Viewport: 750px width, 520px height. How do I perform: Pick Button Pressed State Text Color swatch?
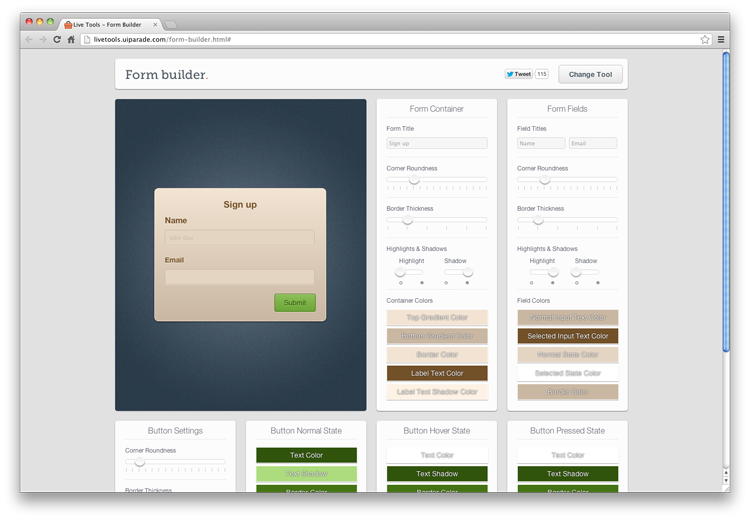click(x=567, y=455)
